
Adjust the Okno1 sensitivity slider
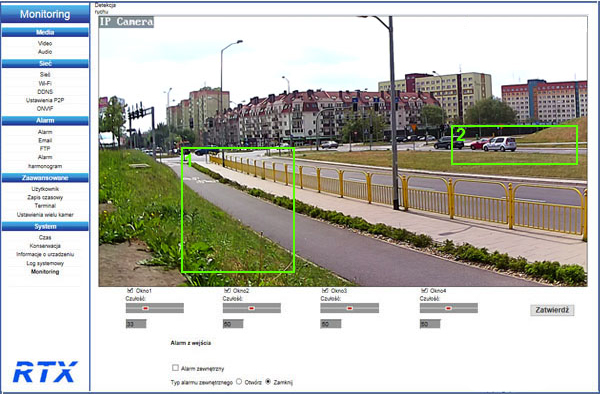(155, 308)
